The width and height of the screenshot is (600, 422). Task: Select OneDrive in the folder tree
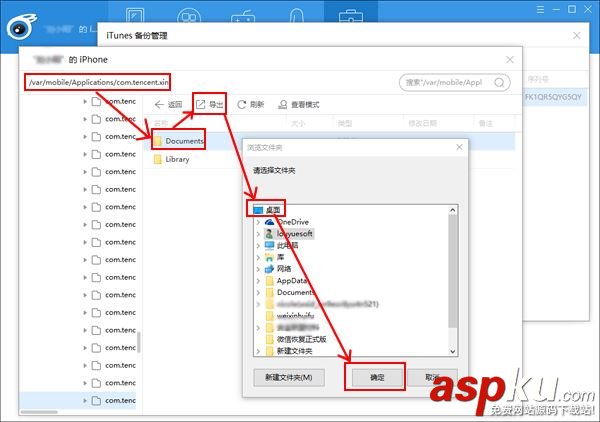(287, 222)
